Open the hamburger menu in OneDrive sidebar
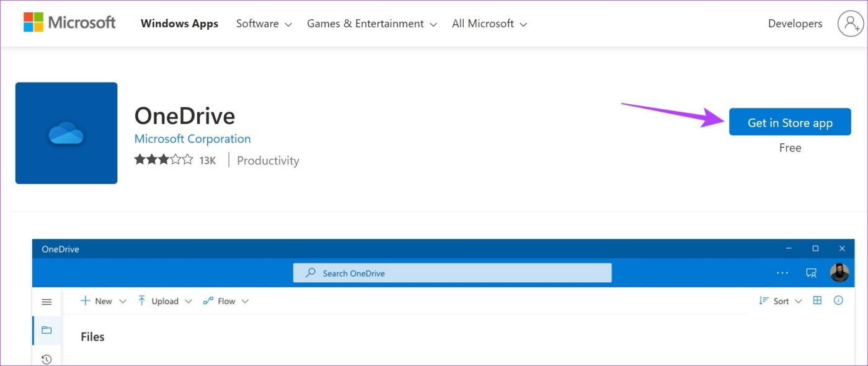868x366 pixels. (x=46, y=301)
